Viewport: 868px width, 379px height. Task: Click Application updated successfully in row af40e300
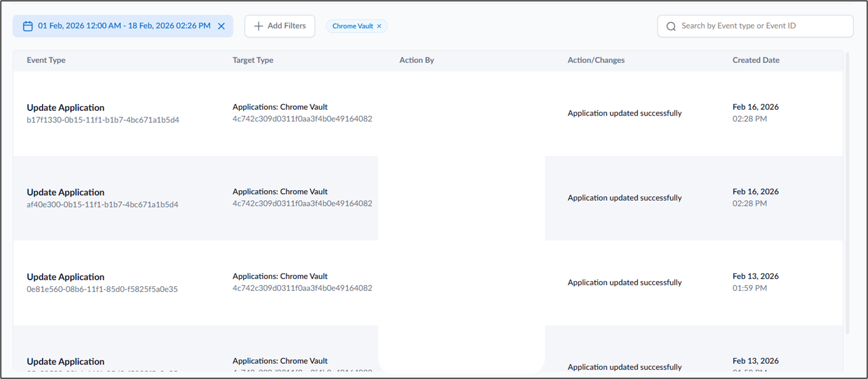coord(624,198)
